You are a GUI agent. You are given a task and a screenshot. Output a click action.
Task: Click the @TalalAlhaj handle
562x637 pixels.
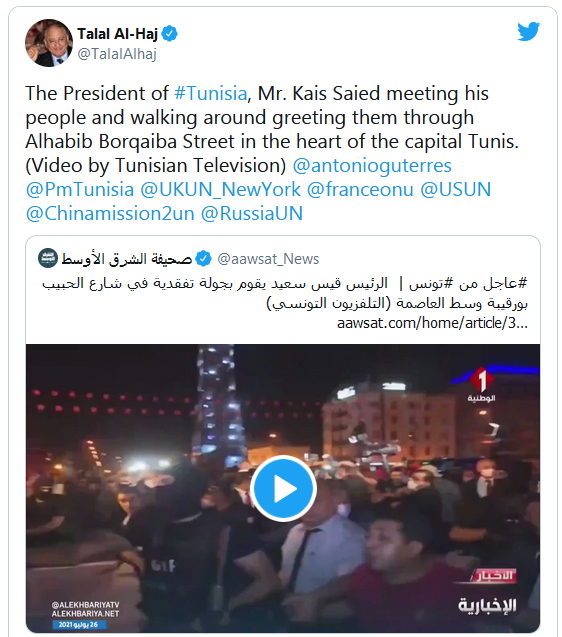(x=117, y=54)
